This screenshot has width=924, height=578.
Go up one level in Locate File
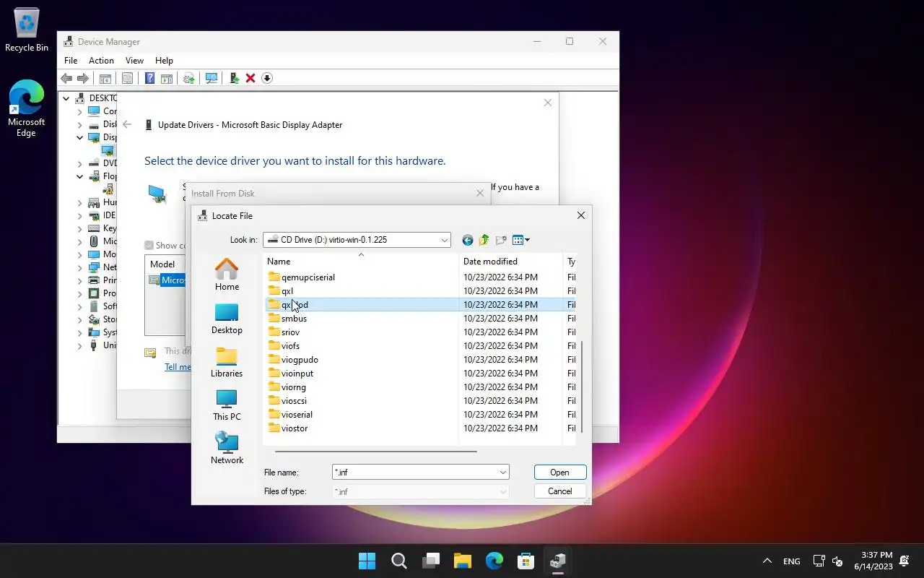coord(484,240)
